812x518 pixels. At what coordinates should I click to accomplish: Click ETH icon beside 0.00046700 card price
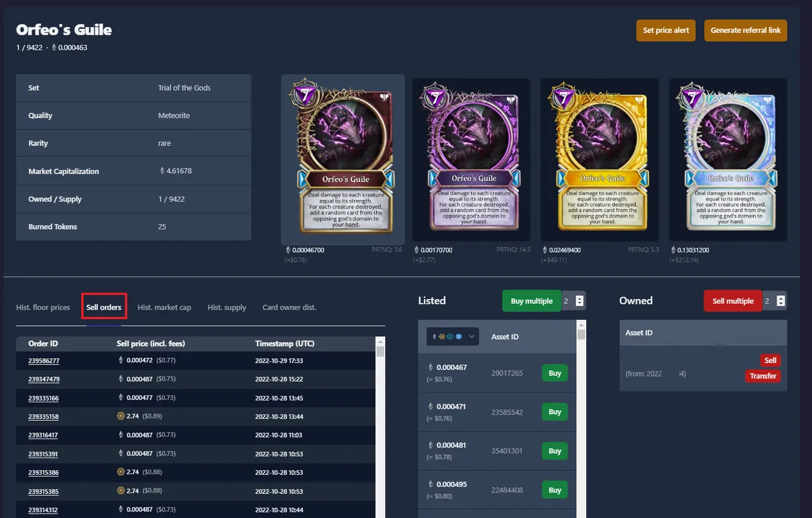[289, 250]
